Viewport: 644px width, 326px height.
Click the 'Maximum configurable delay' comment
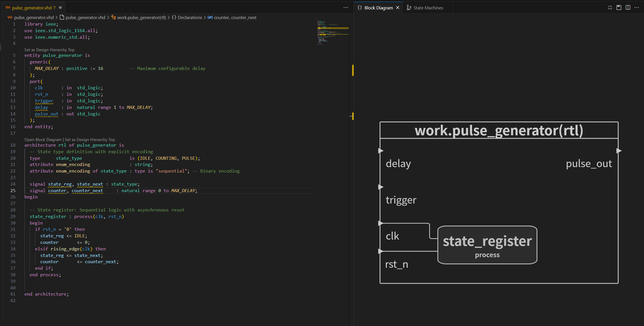(168, 68)
